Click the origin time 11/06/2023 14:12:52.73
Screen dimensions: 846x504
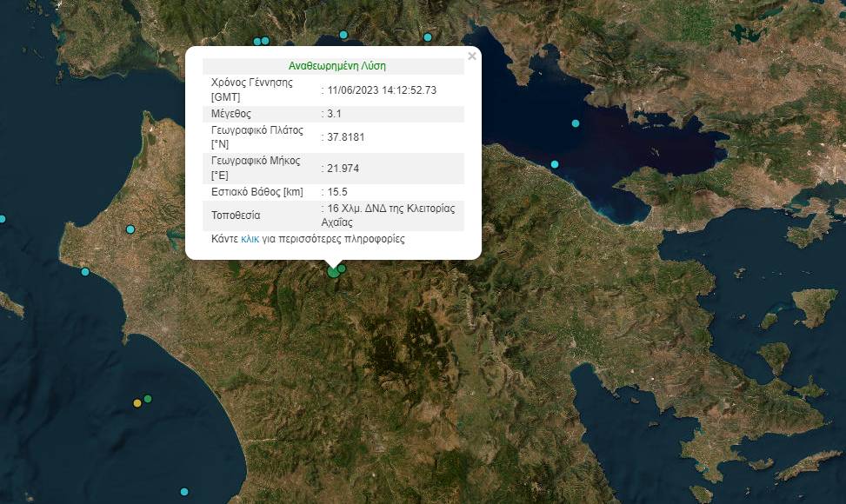(x=382, y=90)
